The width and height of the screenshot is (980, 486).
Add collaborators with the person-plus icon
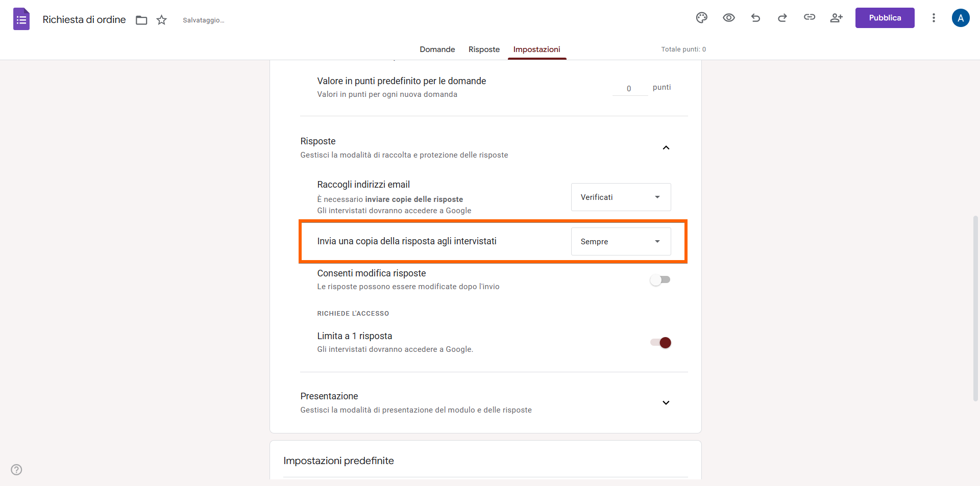(x=836, y=18)
